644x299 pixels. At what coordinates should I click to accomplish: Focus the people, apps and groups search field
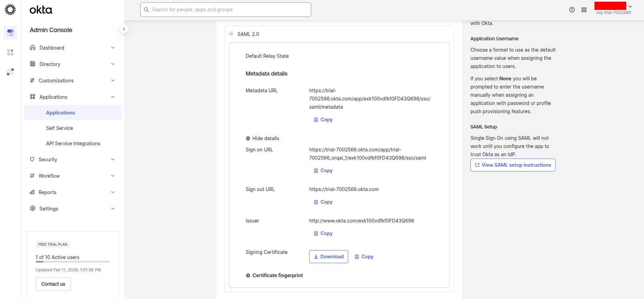coord(226,10)
